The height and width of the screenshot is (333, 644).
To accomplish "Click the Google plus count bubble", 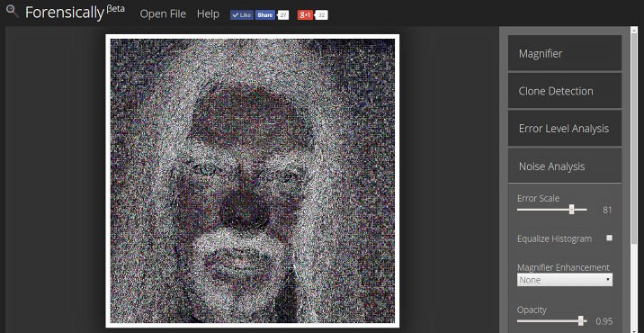I will pyautogui.click(x=322, y=15).
